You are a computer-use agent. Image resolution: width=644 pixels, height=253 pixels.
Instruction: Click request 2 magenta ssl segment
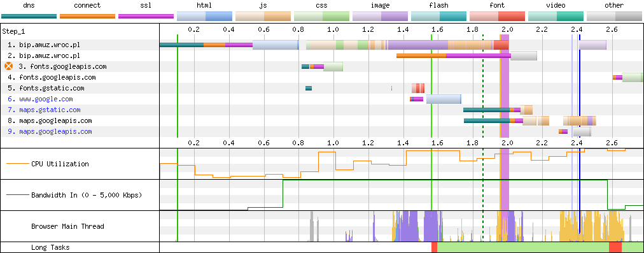coord(479,55)
